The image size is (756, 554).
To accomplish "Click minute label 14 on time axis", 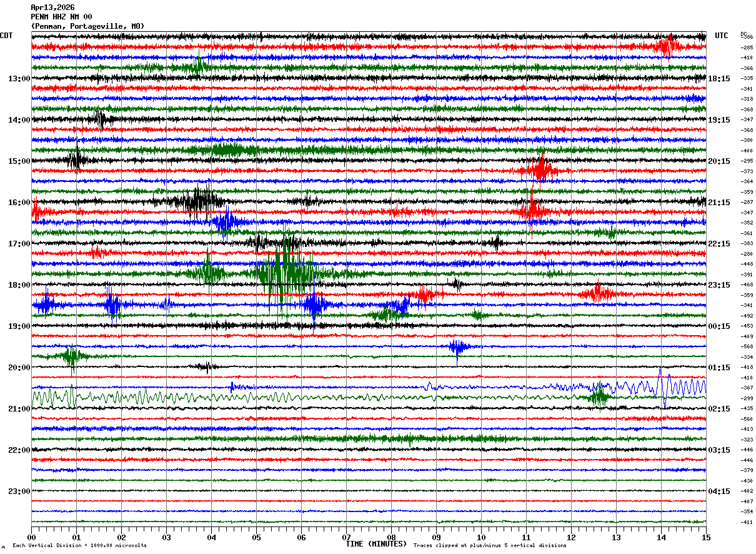I will (661, 537).
